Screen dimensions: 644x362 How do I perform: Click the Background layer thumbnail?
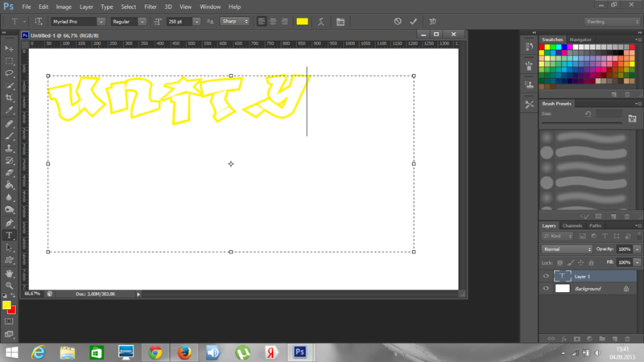point(562,289)
